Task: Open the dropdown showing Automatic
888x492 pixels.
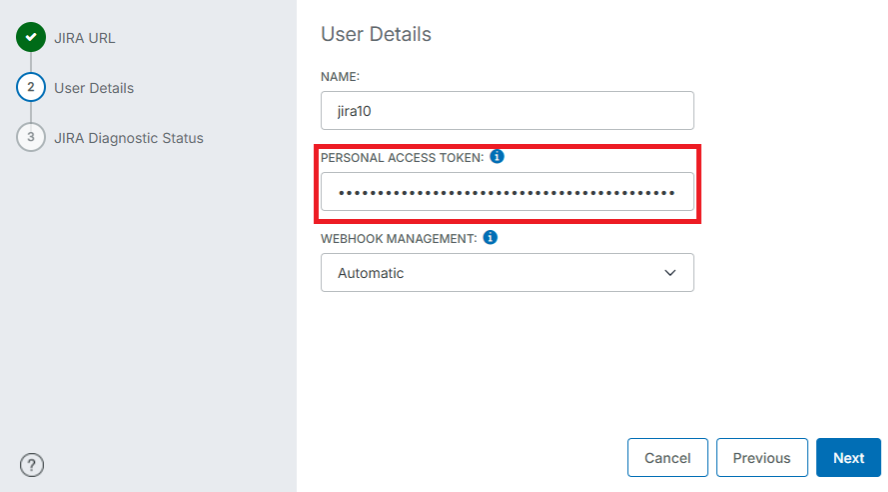Action: point(506,272)
